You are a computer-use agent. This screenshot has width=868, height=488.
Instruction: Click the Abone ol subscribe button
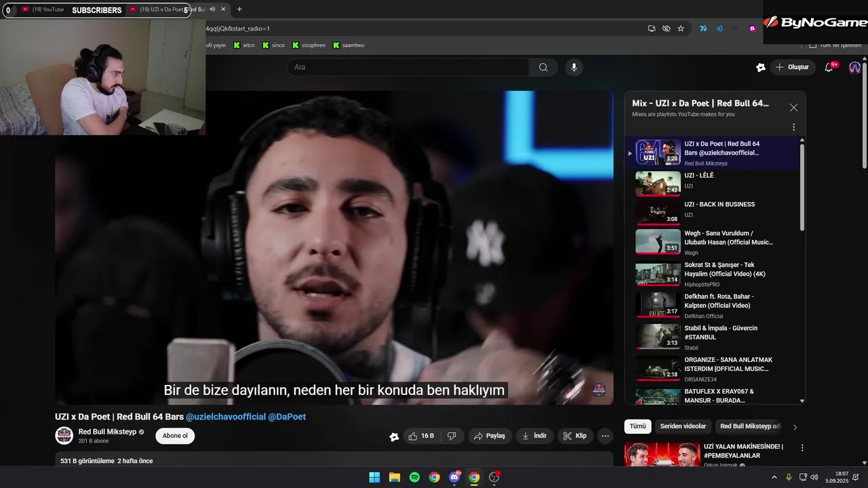175,436
